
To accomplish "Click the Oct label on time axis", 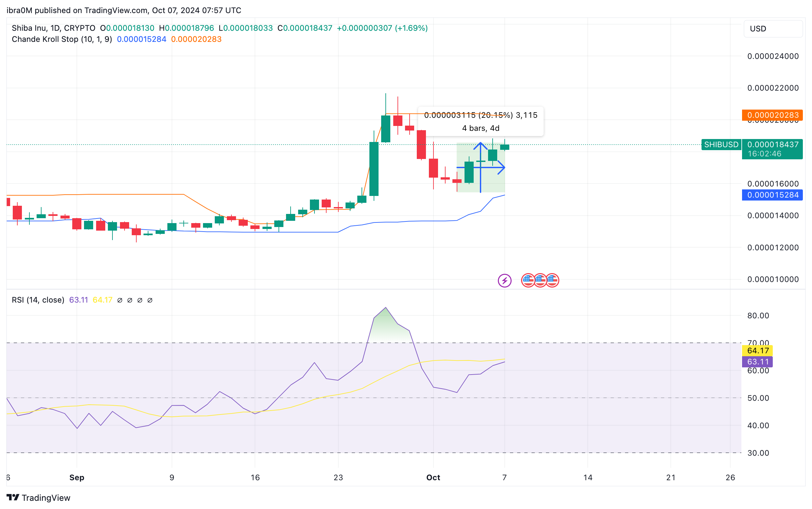I will coord(433,477).
